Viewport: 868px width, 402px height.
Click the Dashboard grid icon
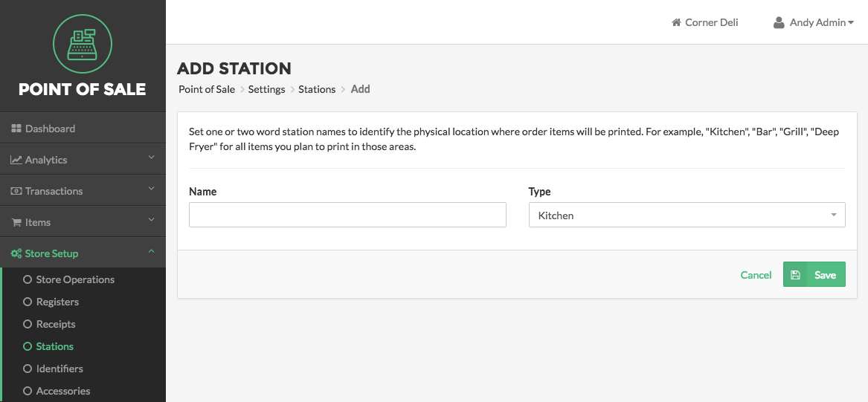[16, 129]
